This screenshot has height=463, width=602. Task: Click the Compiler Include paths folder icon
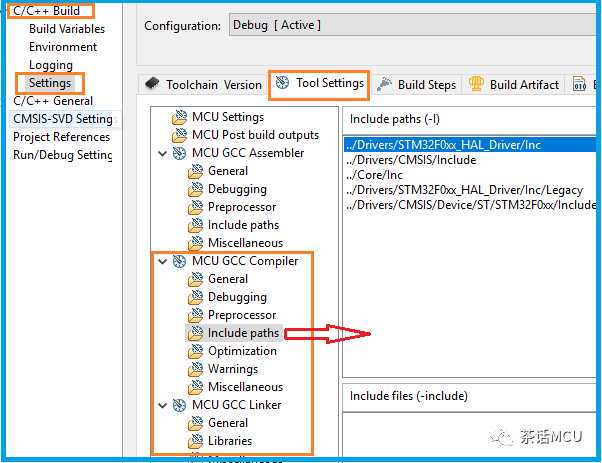196,333
